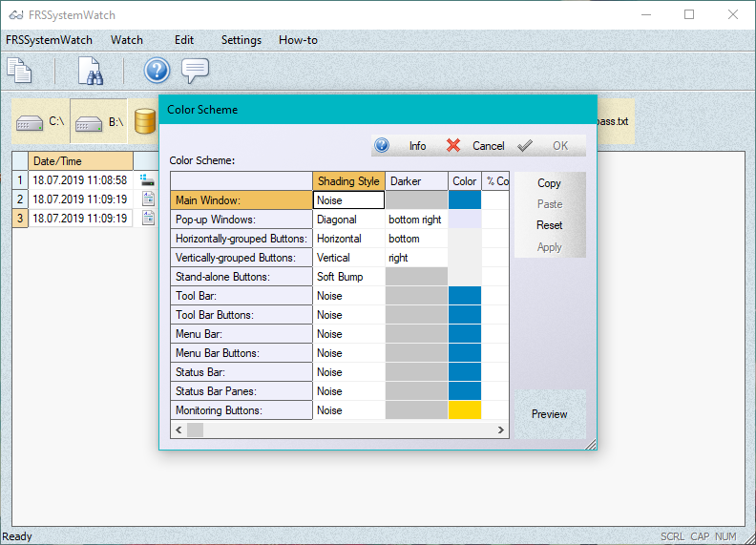This screenshot has height=545, width=756.
Task: Select Pop-up Windows Diagonal shading cell
Action: [348, 220]
